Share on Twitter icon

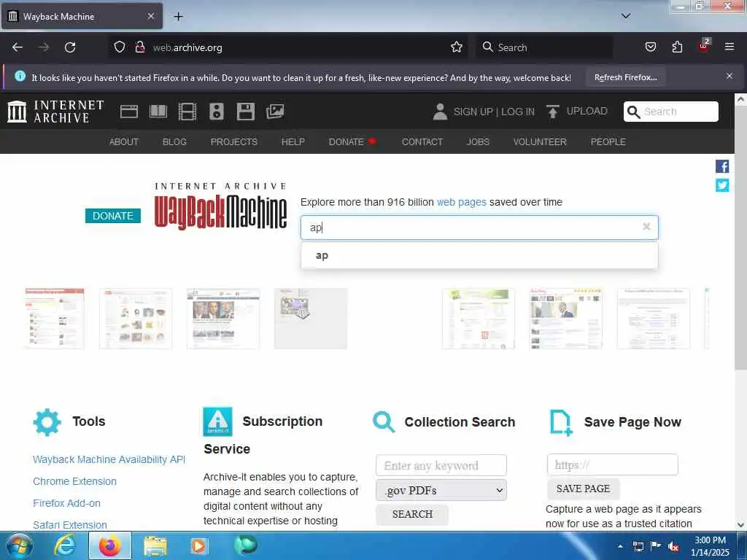pyautogui.click(x=722, y=185)
